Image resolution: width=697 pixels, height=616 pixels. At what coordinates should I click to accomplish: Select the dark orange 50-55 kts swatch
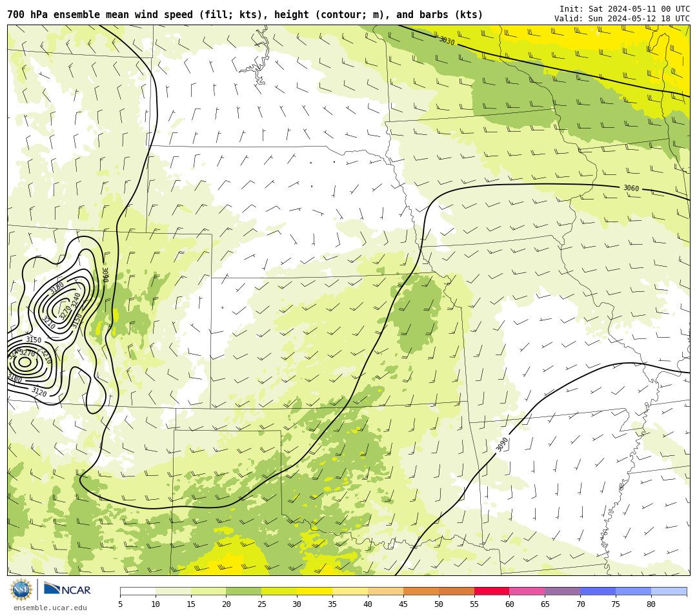tap(456, 591)
